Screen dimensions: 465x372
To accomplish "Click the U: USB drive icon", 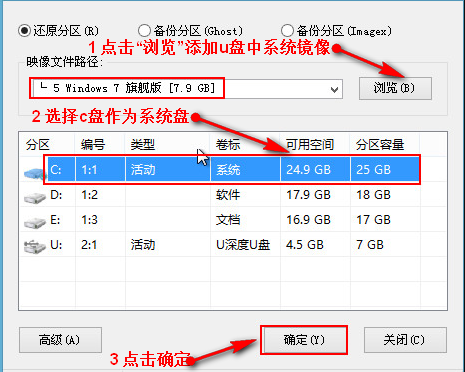I will point(35,247).
